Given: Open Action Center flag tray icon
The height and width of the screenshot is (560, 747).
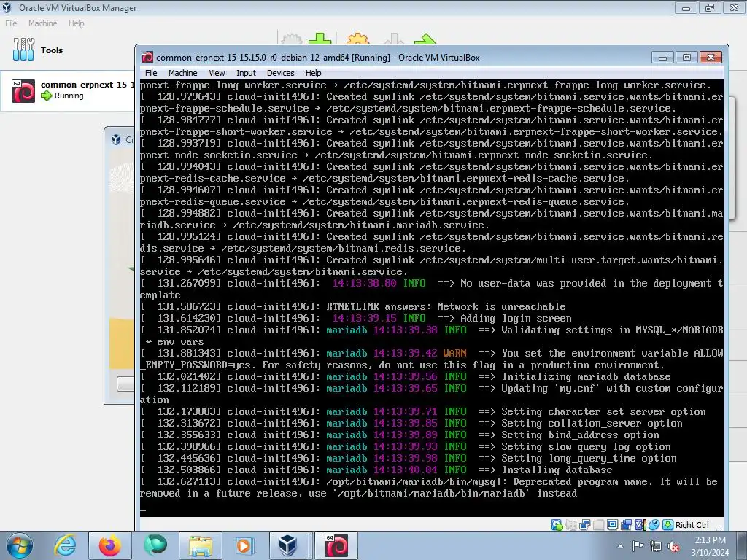Looking at the screenshot, I should 638,546.
